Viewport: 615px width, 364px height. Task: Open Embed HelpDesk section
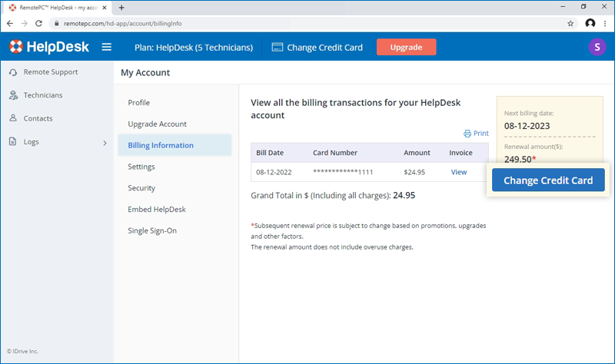click(x=157, y=210)
